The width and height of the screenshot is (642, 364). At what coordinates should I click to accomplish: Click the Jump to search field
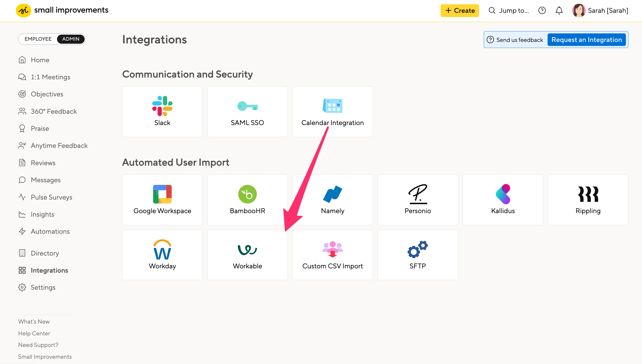tap(509, 11)
